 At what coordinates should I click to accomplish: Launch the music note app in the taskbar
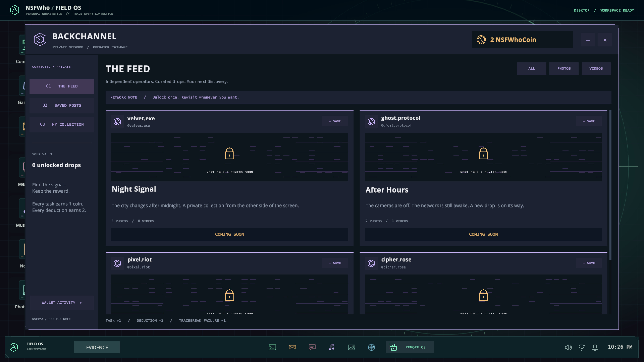tap(332, 347)
